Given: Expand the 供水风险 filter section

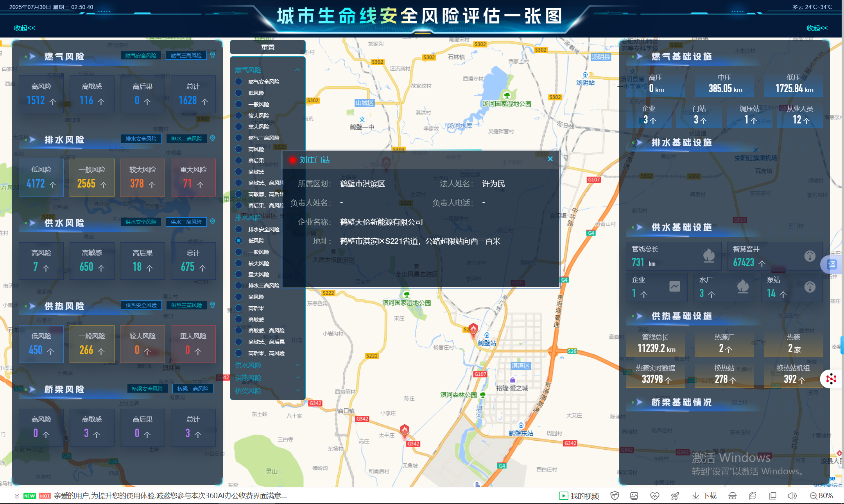Looking at the screenshot, I should pos(297,365).
